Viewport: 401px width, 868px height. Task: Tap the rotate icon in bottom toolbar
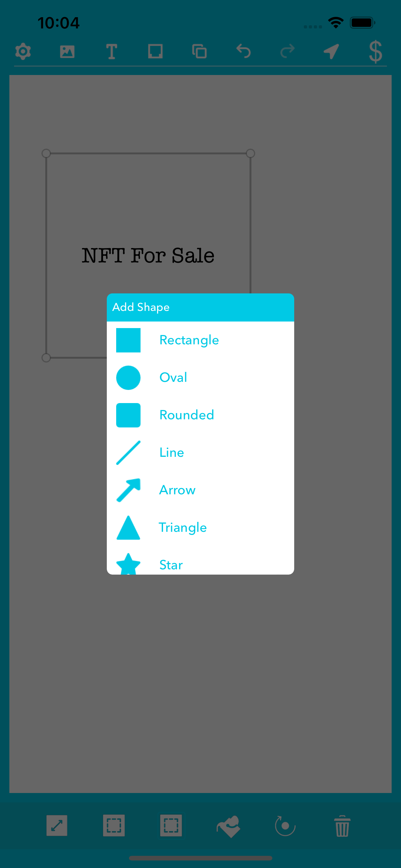click(x=285, y=826)
